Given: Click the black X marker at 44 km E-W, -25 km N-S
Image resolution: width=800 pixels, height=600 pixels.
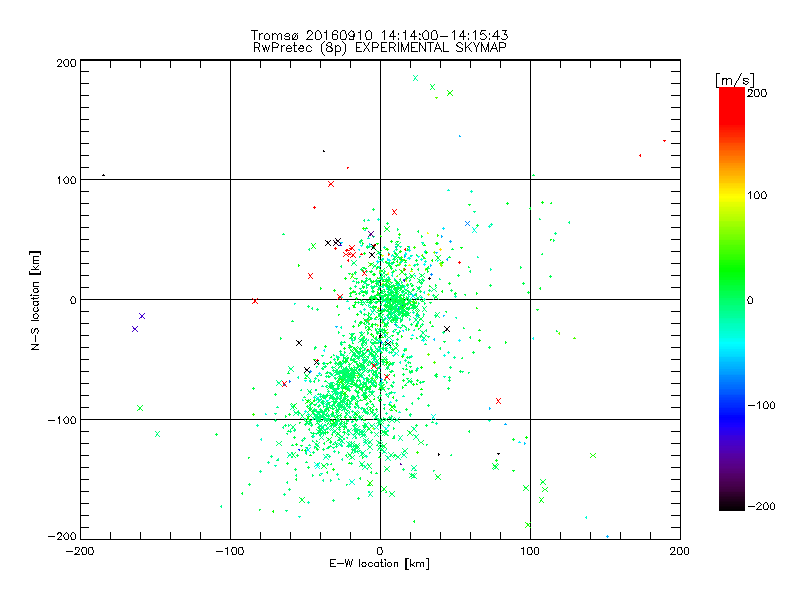Looking at the screenshot, I should click(447, 329).
